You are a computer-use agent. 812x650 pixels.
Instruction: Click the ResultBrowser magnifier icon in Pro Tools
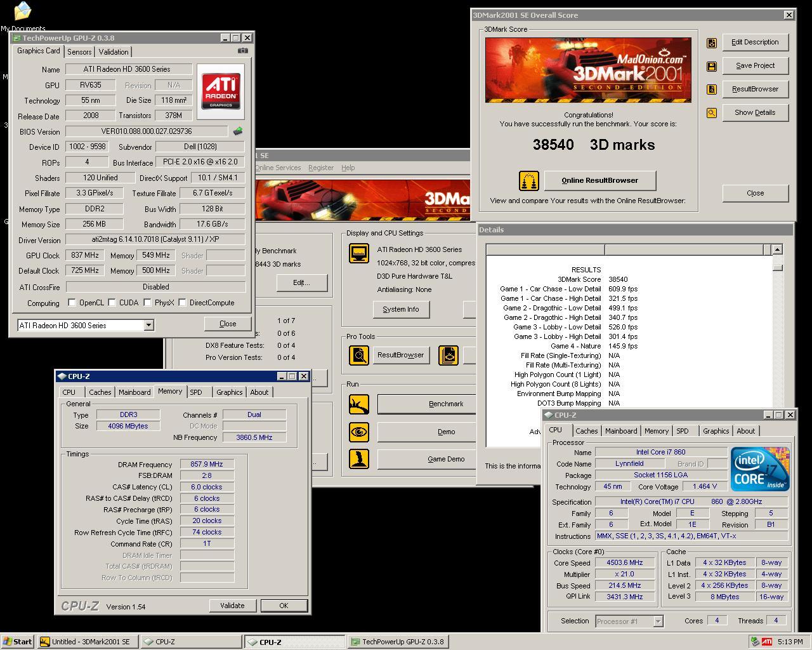tap(359, 355)
